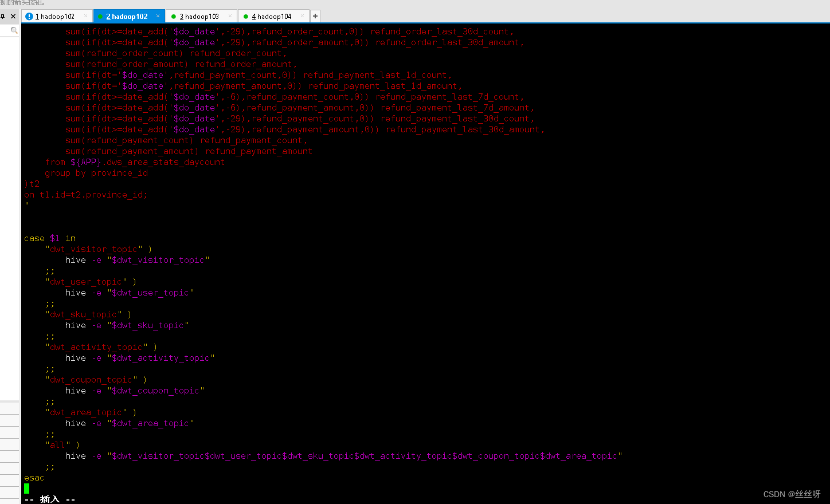Screen dimensions: 830x504
Task: Click the refund_payment_last_30d_amount line
Action: pyautogui.click(x=305, y=129)
